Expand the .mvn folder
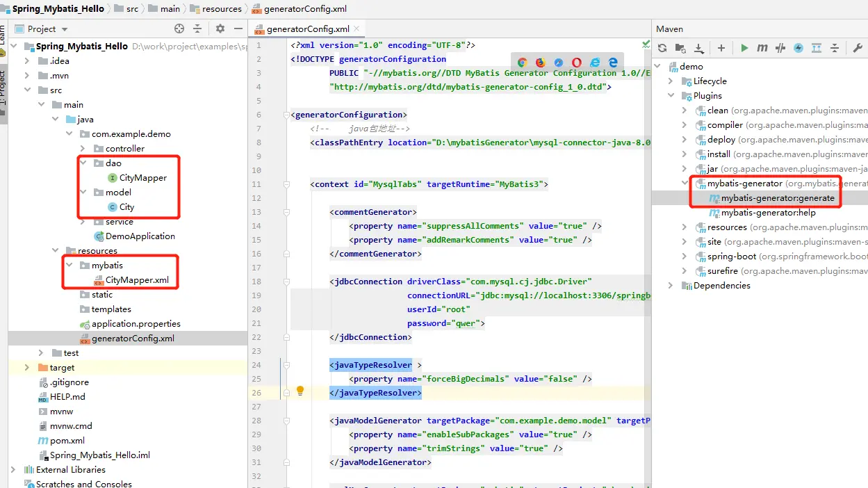The width and height of the screenshot is (868, 488). [x=28, y=75]
